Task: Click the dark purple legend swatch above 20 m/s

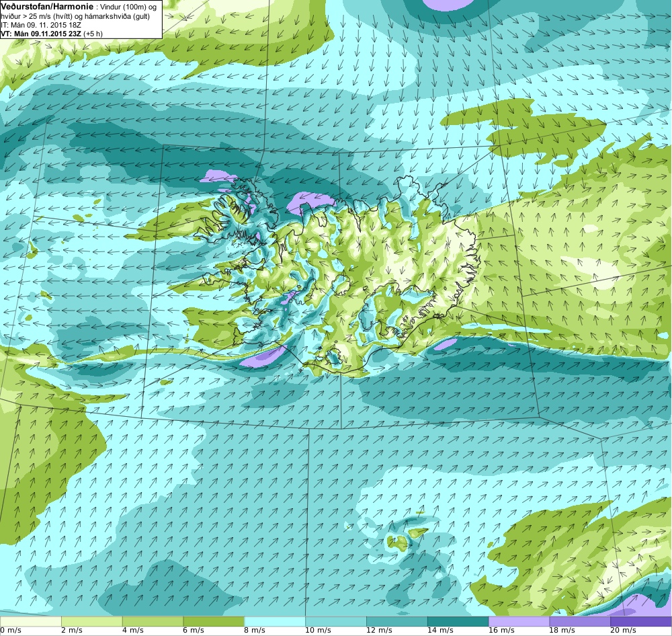Action: tap(641, 621)
